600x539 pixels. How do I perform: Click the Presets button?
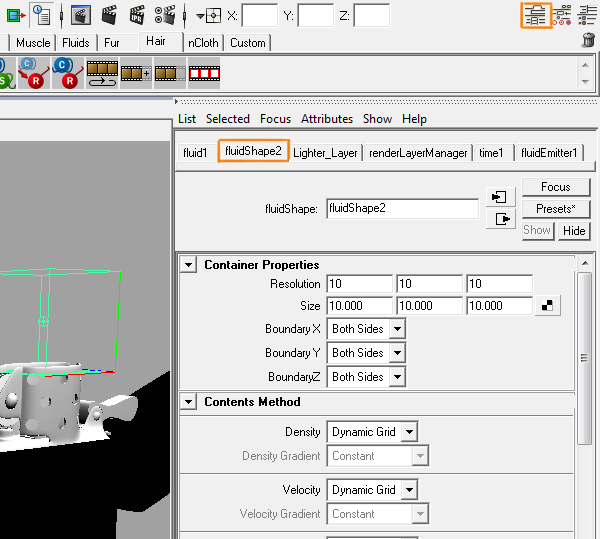tap(556, 209)
